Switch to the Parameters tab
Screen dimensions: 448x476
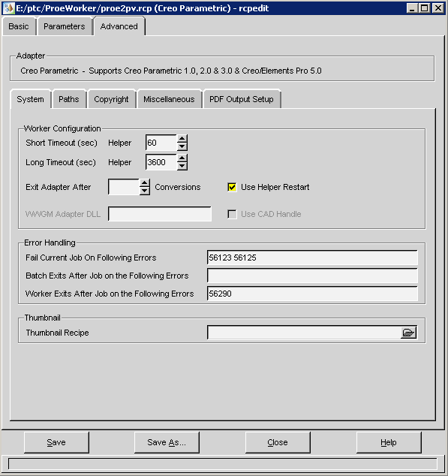(x=65, y=26)
